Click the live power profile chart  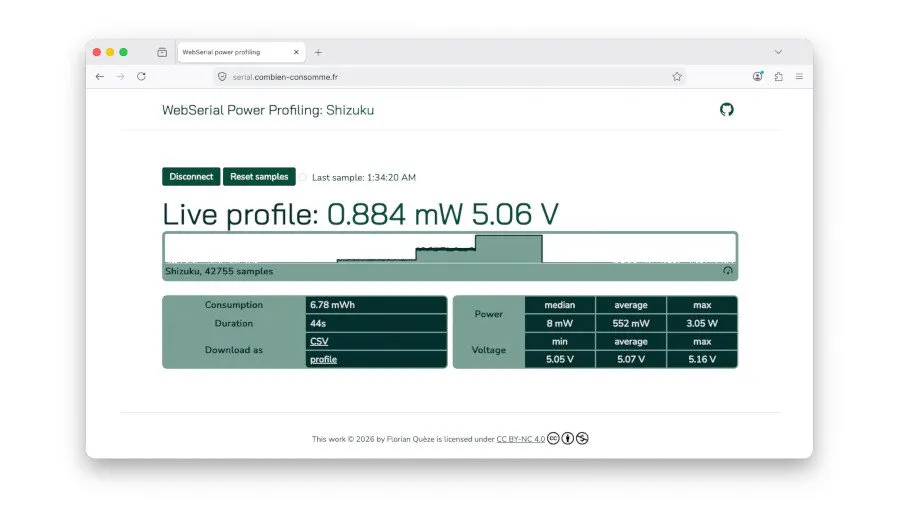tap(450, 248)
